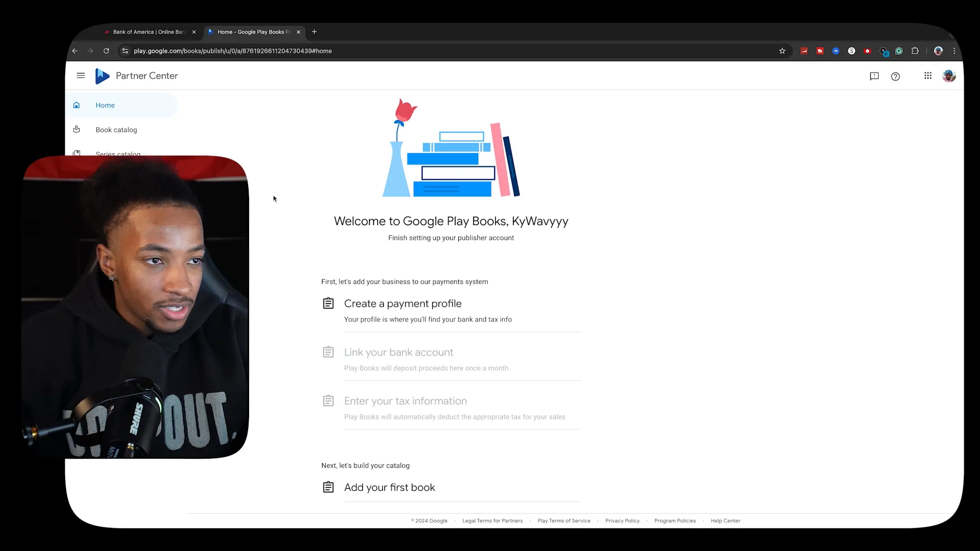Open the Help Center footer link
The height and width of the screenshot is (551, 980).
[x=725, y=521]
